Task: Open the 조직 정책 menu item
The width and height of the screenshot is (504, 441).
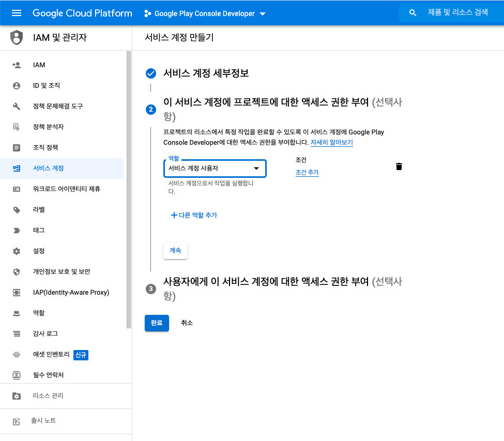Action: pos(62,147)
